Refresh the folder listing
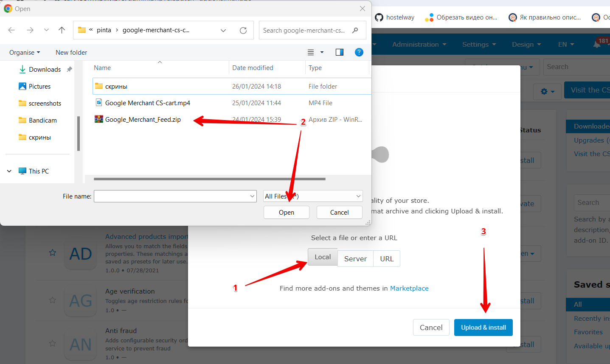The width and height of the screenshot is (610, 364). point(243,30)
